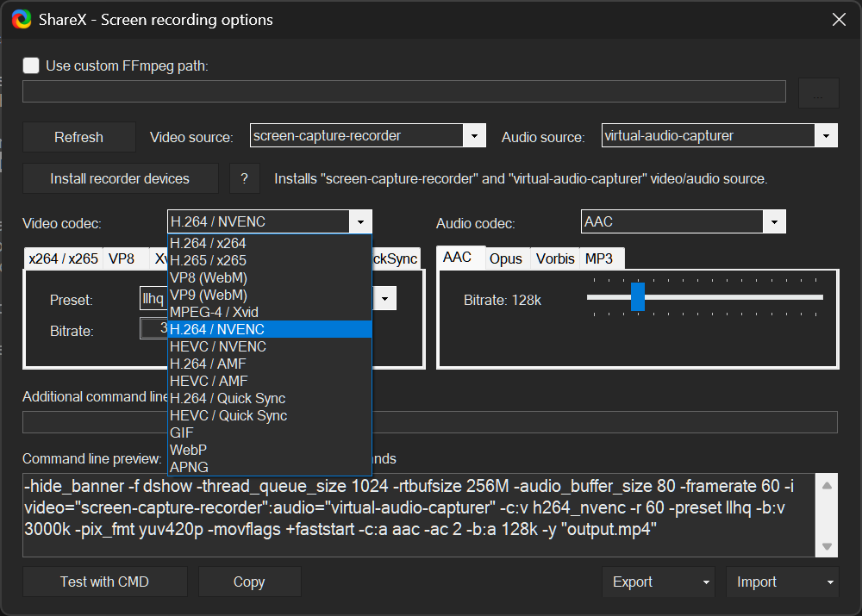Open the Audio source dropdown
This screenshot has width=862, height=616.
826,136
